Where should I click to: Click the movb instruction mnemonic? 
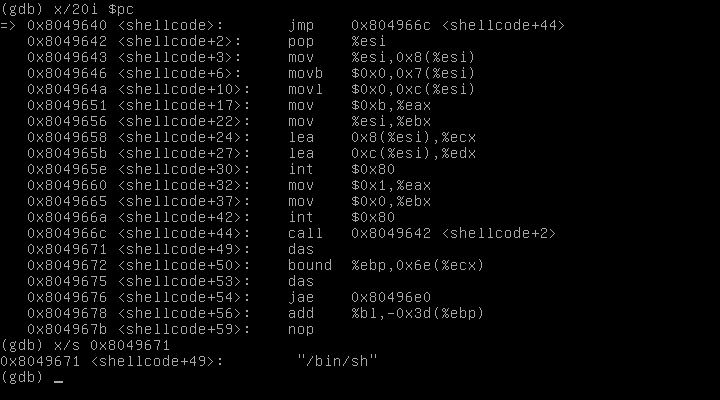tap(304, 74)
